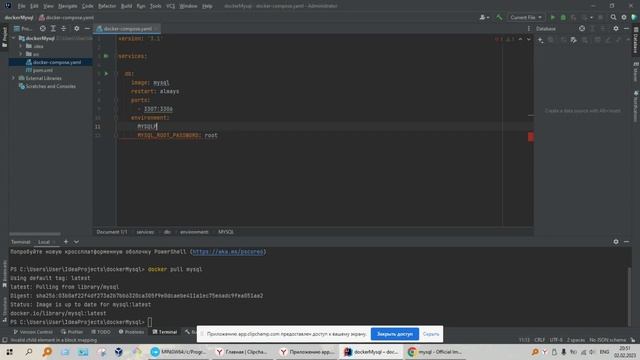
Task: Click the Database panel select opened file icon
Action: [x=582, y=29]
